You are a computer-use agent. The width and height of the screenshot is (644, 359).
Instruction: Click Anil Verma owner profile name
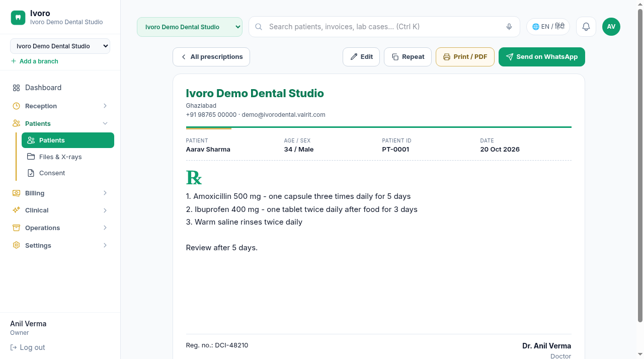pyautogui.click(x=28, y=324)
